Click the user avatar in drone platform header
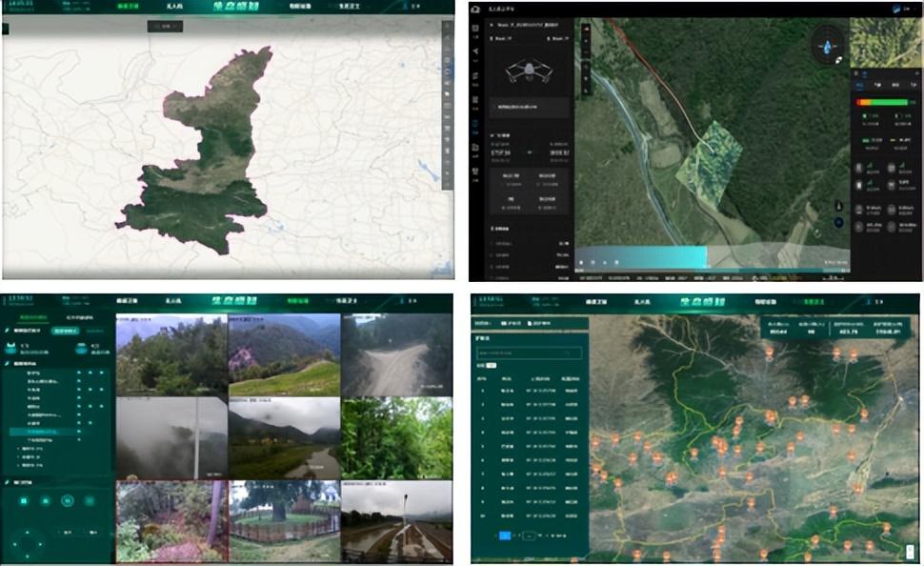Screen dimensions: 924x566 pyautogui.click(x=897, y=9)
